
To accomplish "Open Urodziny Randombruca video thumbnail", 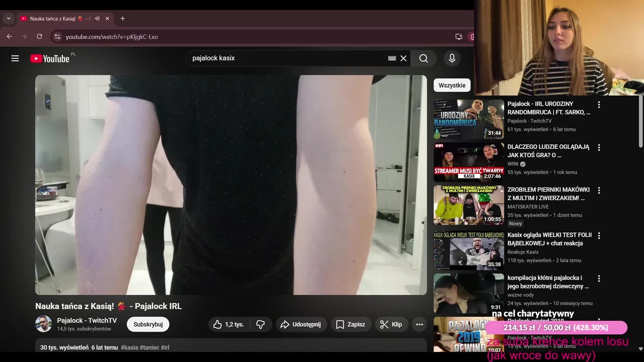I will (469, 119).
